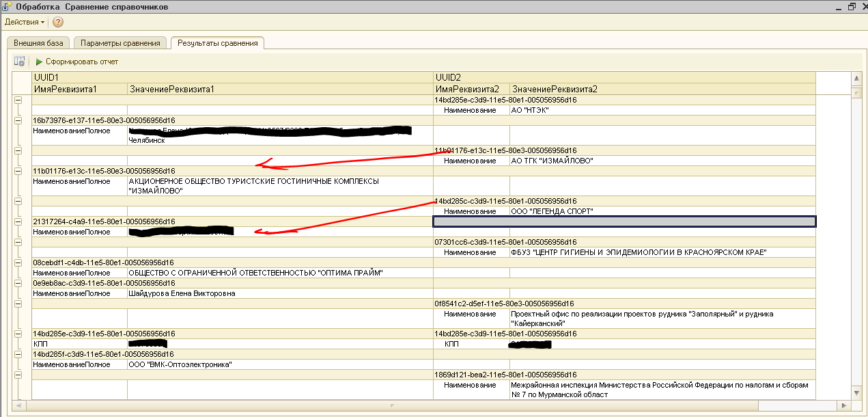Collapse the group containing АО "НТЭК"
868x417 pixels.
pos(18,100)
